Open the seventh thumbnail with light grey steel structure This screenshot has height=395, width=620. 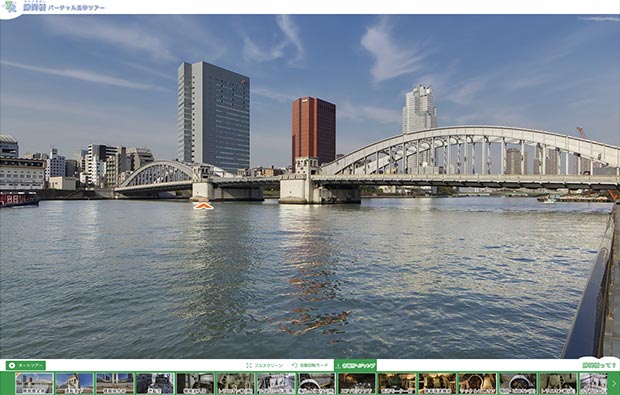point(276,384)
